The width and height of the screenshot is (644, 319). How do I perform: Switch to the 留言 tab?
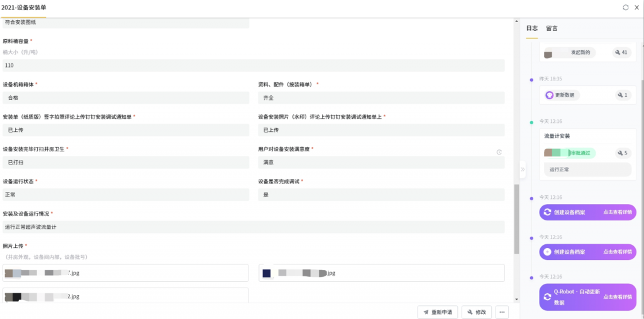[x=552, y=28]
